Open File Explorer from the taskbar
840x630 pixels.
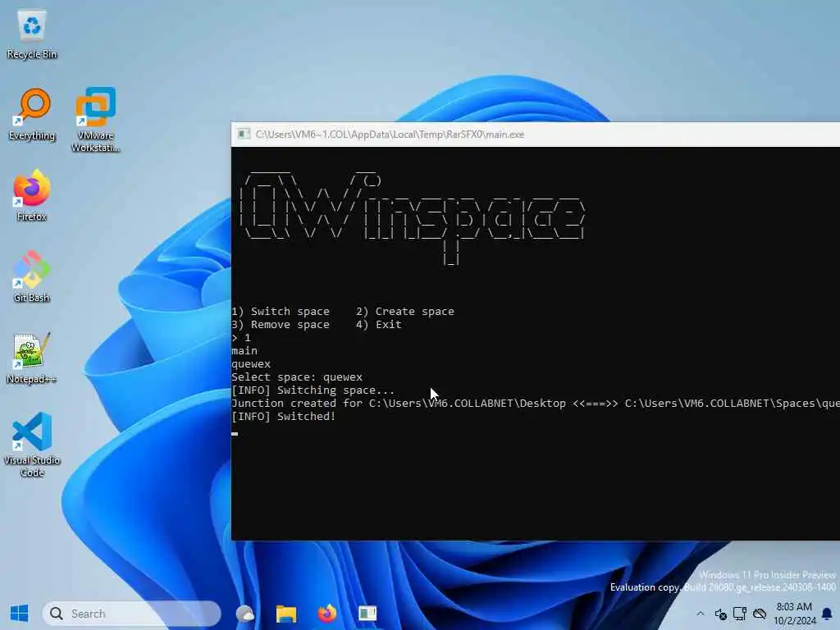click(286, 614)
